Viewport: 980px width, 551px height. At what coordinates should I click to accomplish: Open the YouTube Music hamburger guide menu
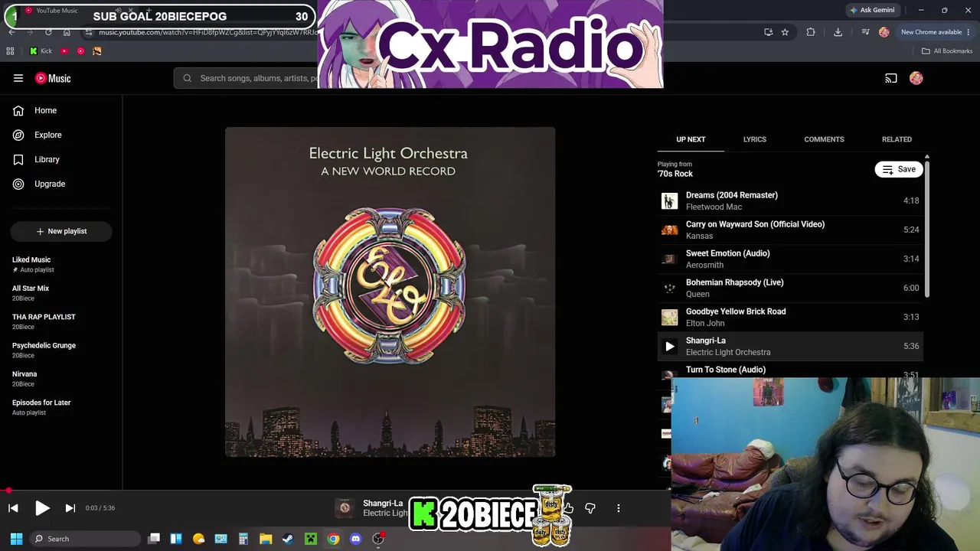point(18,78)
